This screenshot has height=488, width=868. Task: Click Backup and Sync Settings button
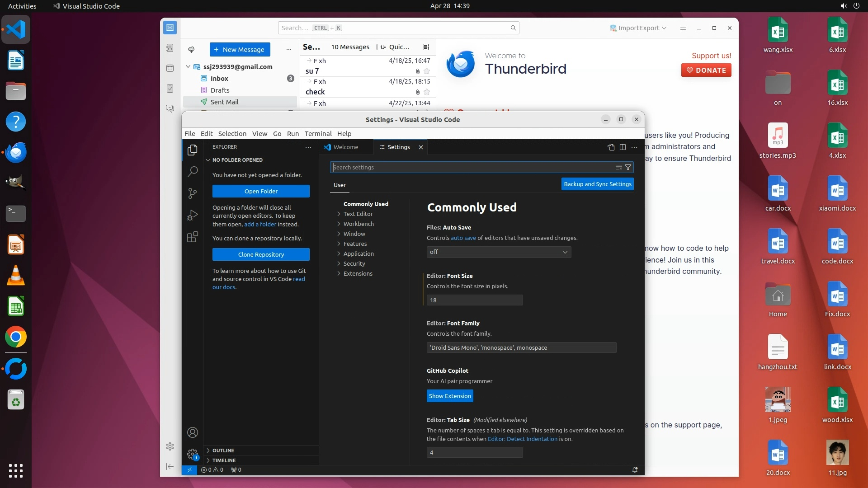tap(597, 184)
